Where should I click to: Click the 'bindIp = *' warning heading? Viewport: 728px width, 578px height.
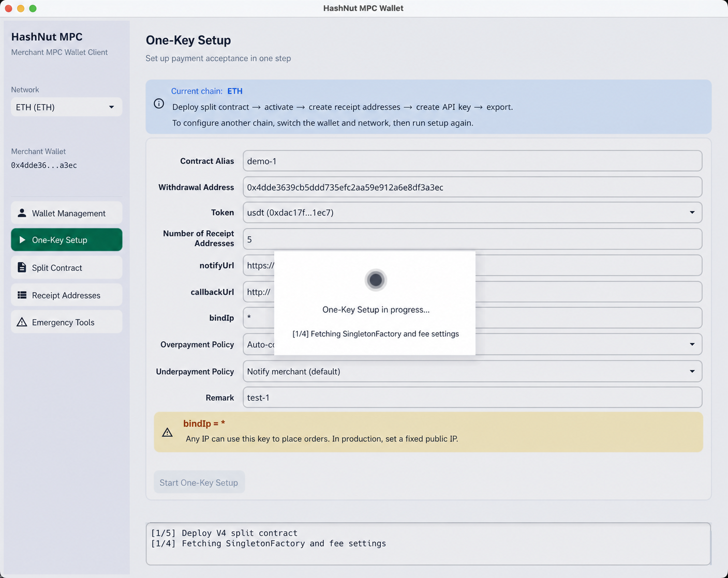204,423
